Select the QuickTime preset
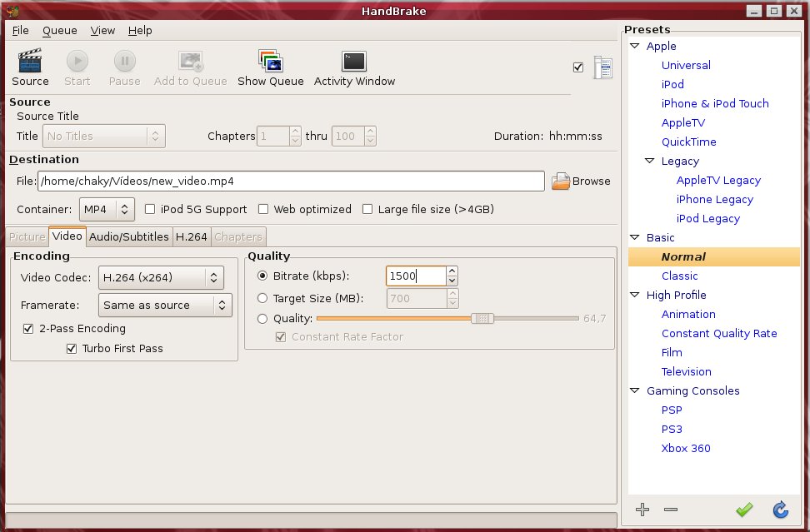 (688, 142)
